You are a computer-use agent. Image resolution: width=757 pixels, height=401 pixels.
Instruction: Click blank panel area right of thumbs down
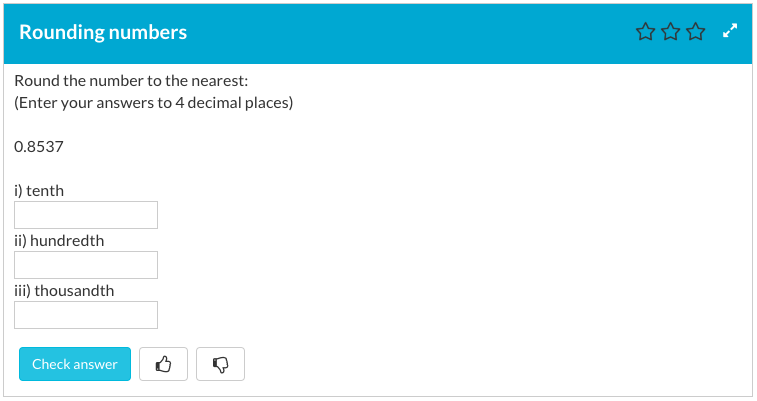click(480, 365)
